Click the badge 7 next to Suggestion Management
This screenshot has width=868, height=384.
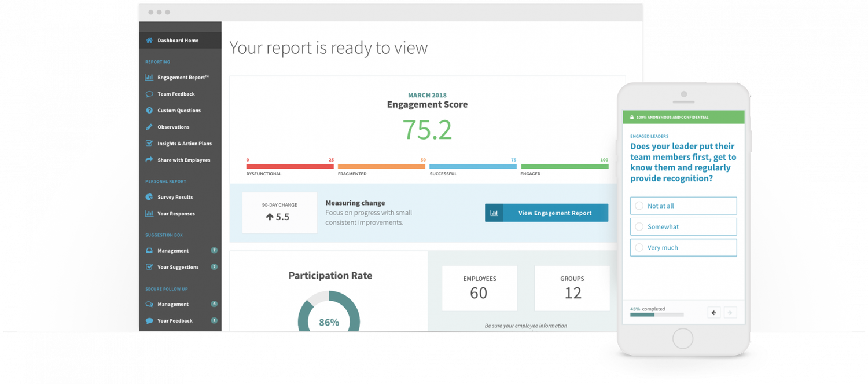coord(214,251)
